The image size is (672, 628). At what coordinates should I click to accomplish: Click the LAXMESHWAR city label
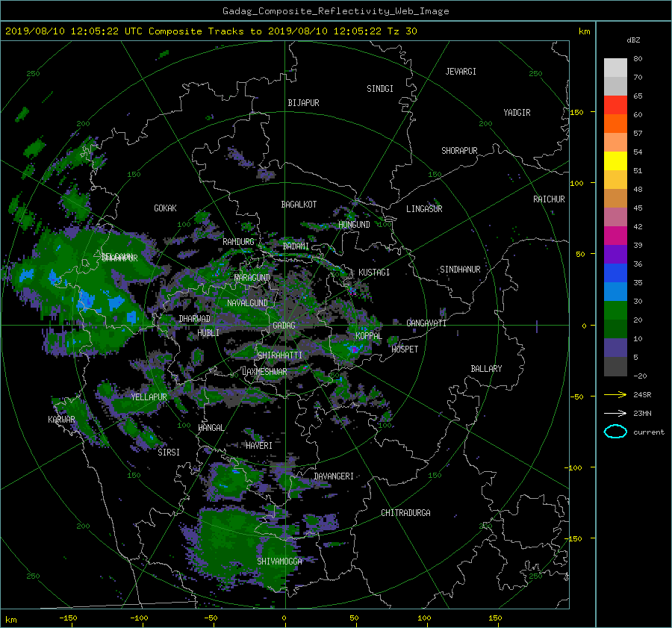pos(264,372)
